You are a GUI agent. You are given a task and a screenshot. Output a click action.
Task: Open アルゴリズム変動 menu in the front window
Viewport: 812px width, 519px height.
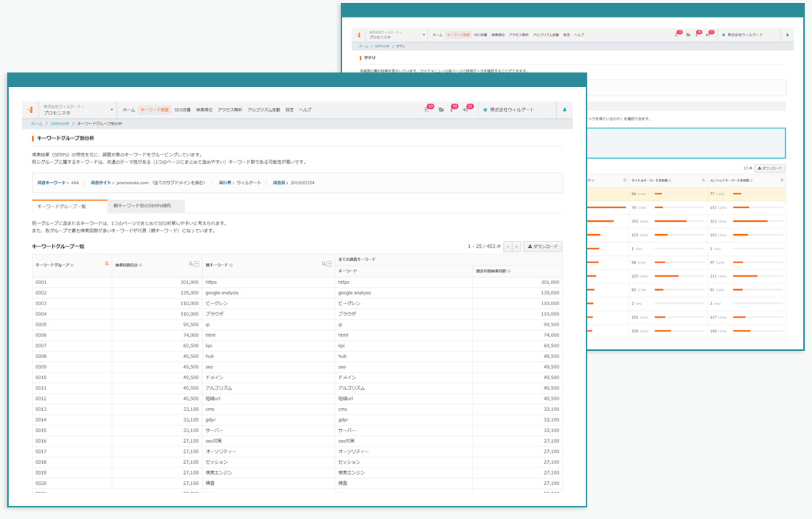coord(264,109)
